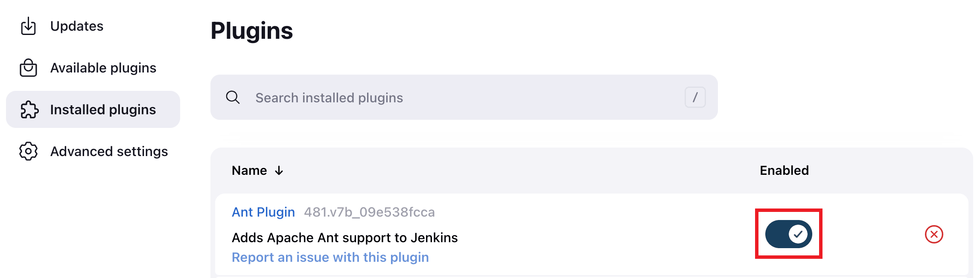Report an issue with this plugin
Screen dimensions: 980x278
(330, 257)
